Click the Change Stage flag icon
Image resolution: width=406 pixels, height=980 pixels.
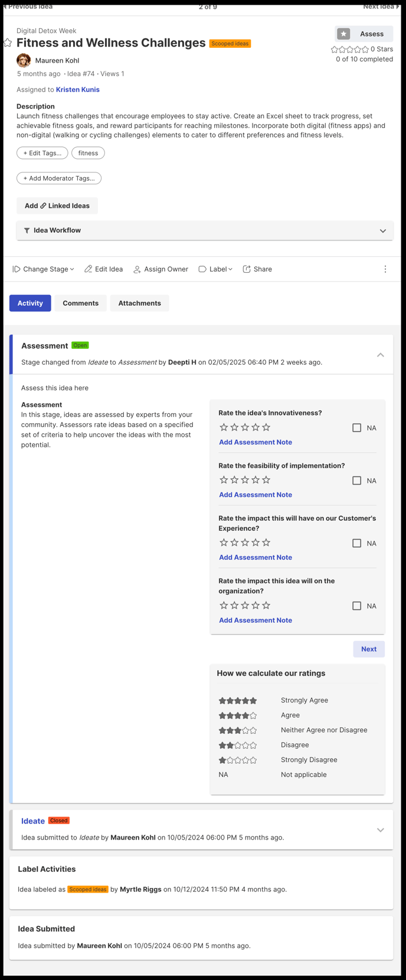tap(17, 269)
